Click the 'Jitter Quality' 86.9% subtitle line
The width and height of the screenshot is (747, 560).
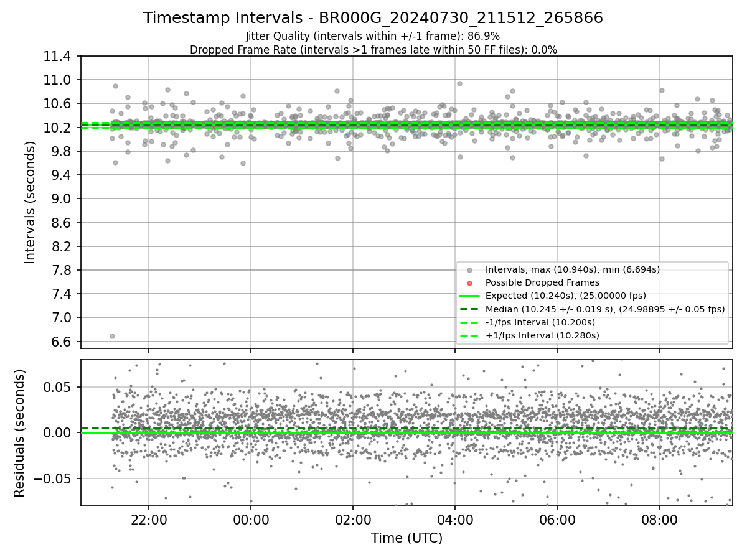coord(373,36)
